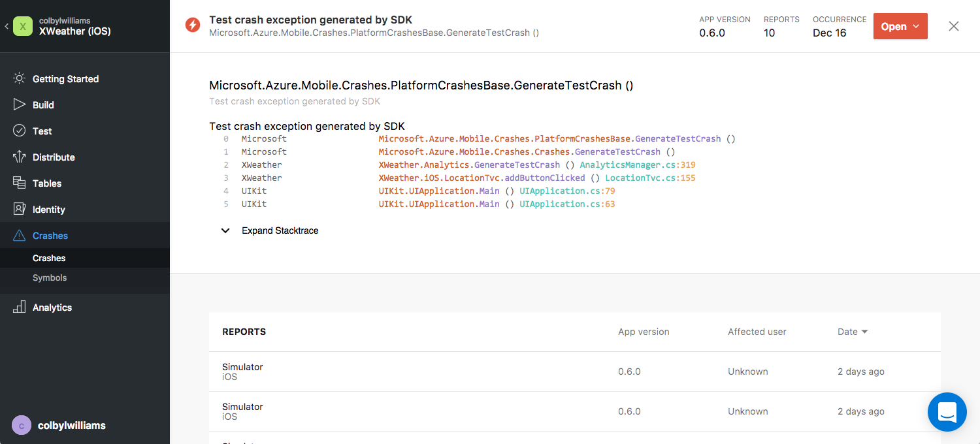Click AnalyticsManager.cs:319 source reference

point(638,165)
